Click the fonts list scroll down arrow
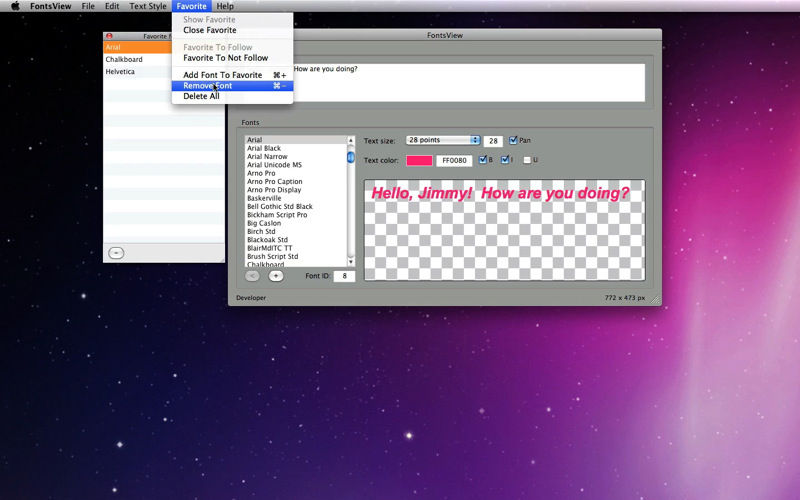Image resolution: width=800 pixels, height=500 pixels. pos(351,262)
